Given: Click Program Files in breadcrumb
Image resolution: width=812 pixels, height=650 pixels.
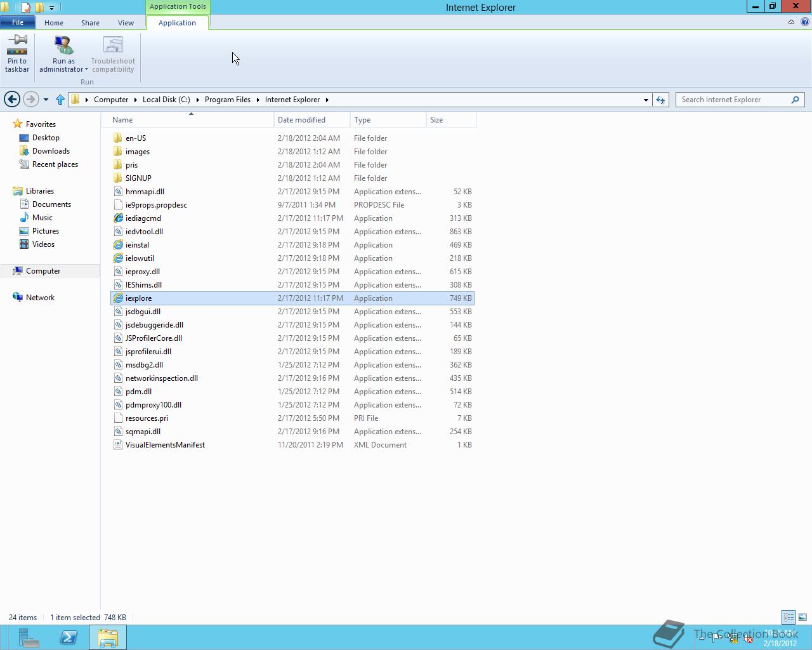Looking at the screenshot, I should pyautogui.click(x=228, y=100).
